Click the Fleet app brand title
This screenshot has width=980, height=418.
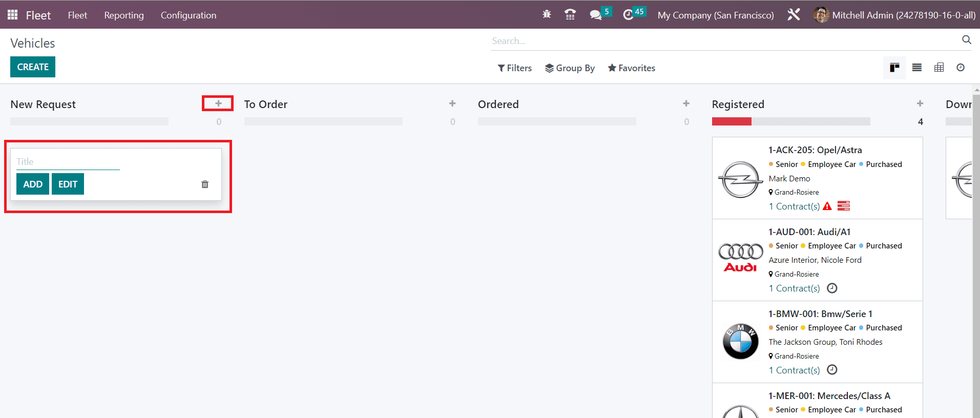click(38, 15)
